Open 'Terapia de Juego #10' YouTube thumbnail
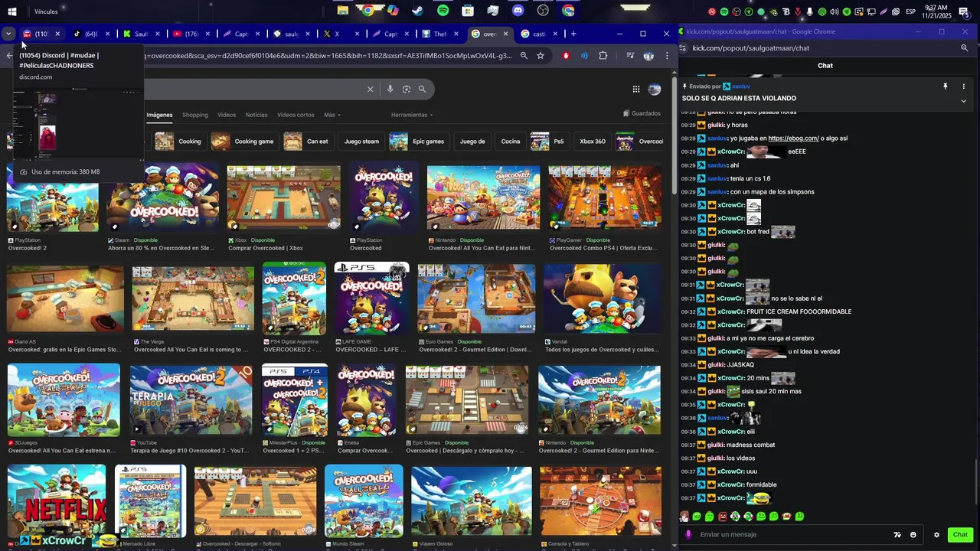 click(191, 399)
